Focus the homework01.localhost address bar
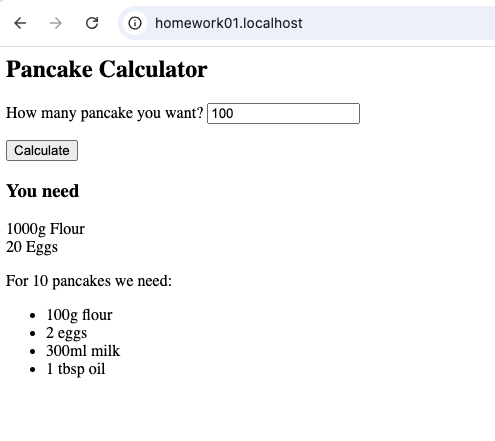 (307, 23)
